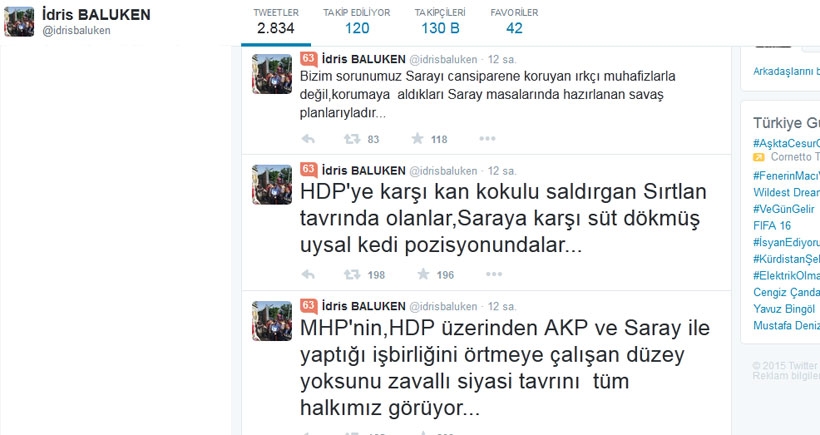This screenshot has height=435, width=820.
Task: Show the Takipçileri 130 B tab
Action: click(x=440, y=22)
